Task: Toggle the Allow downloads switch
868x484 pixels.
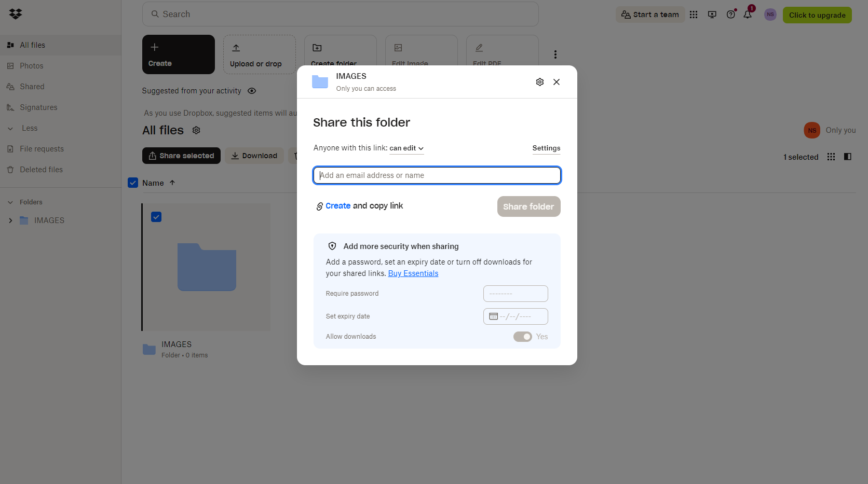Action: click(523, 337)
